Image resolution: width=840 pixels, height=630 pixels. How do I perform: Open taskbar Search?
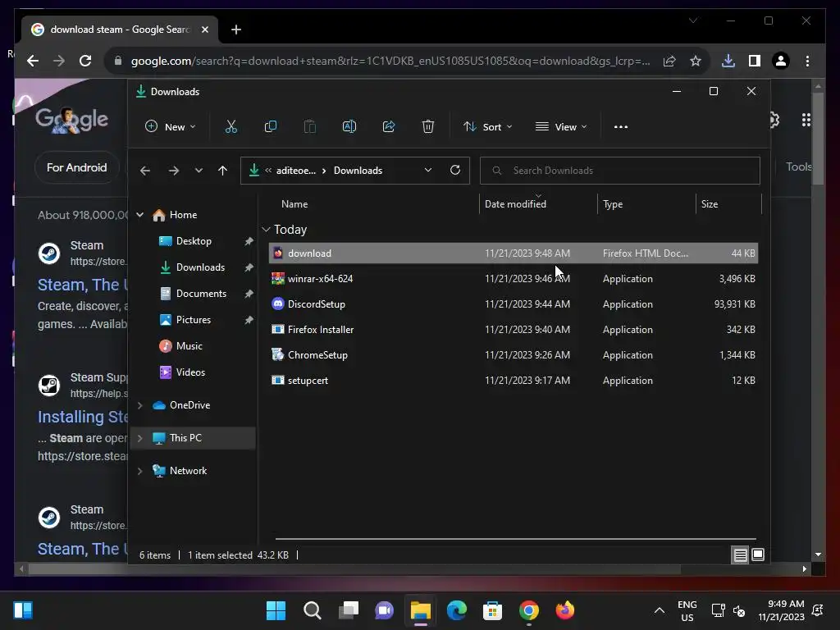pyautogui.click(x=313, y=610)
